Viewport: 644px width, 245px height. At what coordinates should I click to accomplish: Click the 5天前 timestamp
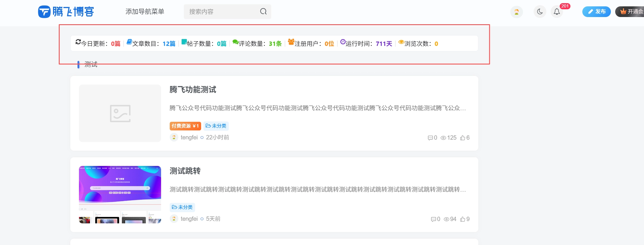213,219
